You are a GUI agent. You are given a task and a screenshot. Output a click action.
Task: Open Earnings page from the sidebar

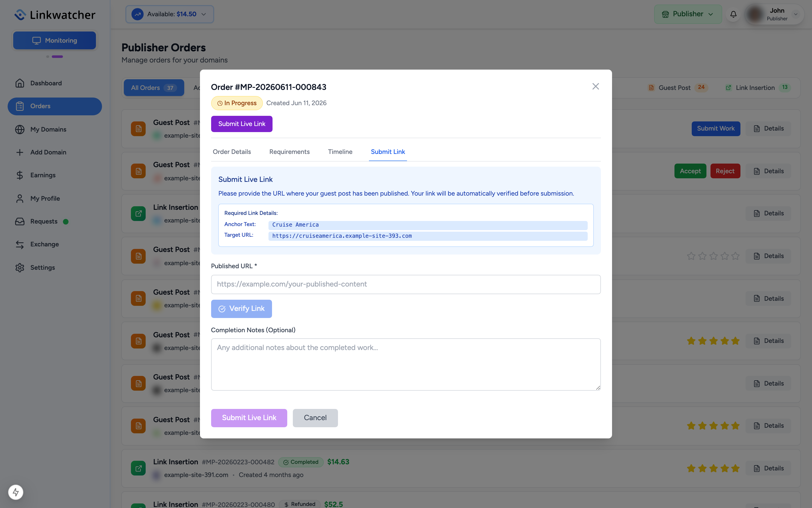pos(55,175)
